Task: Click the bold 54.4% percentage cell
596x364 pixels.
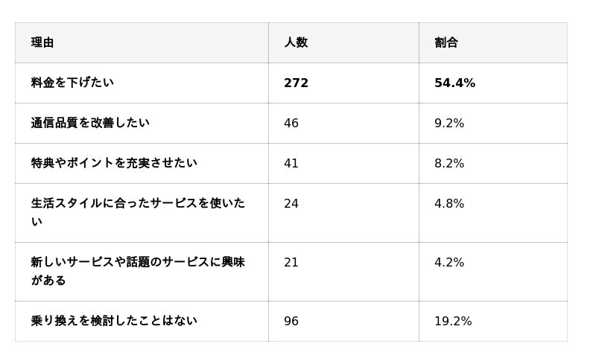Action: point(454,83)
